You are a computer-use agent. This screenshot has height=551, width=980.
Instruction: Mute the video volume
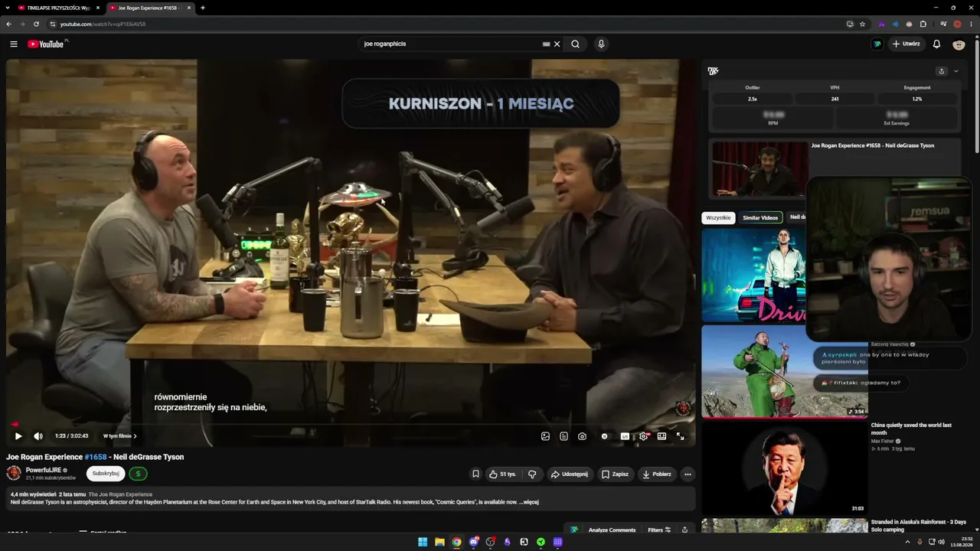tap(38, 436)
